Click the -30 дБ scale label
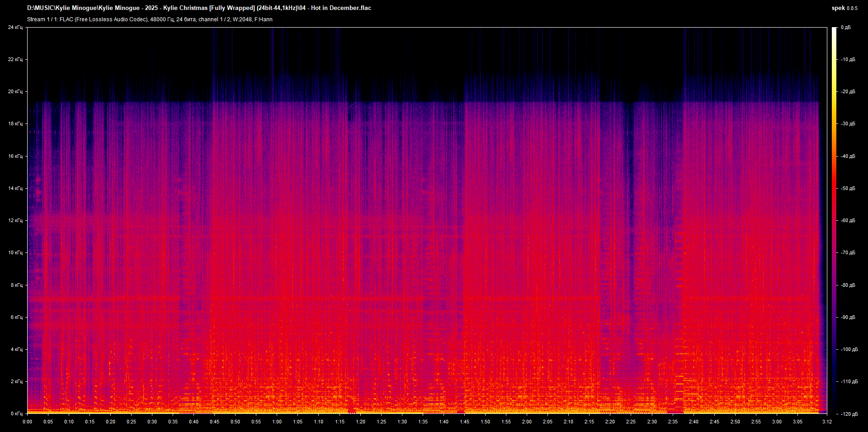The width and height of the screenshot is (868, 432). [x=848, y=123]
